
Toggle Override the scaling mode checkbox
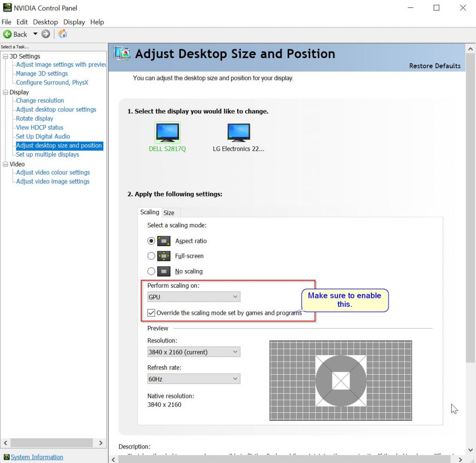[x=151, y=313]
